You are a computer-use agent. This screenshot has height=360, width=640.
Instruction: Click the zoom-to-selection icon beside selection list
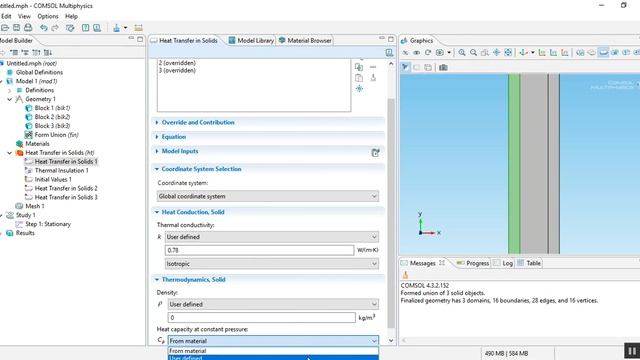click(x=359, y=89)
